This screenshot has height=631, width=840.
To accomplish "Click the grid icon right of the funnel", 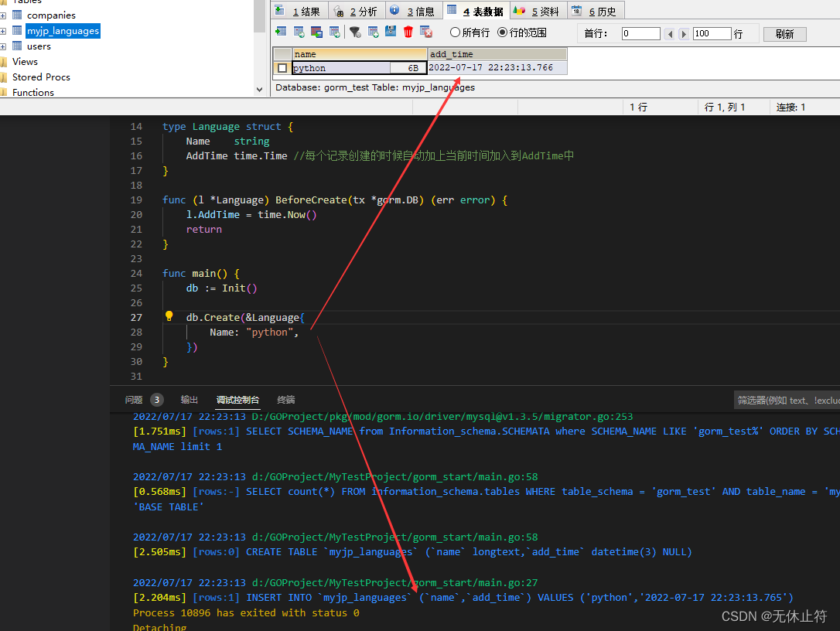I will (373, 32).
